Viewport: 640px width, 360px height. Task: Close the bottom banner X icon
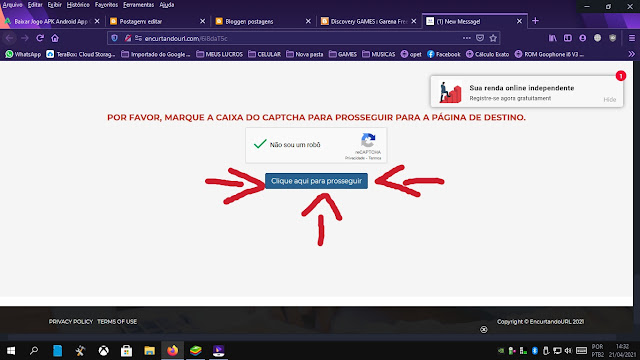[x=484, y=329]
